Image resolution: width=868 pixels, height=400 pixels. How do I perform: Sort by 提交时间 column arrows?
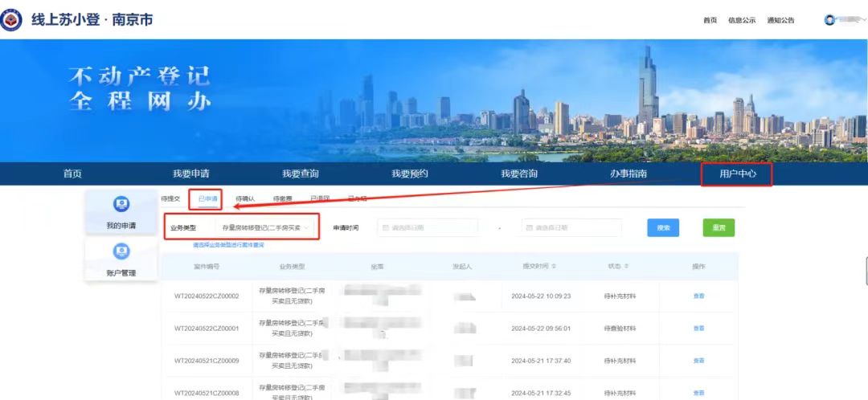coord(554,266)
